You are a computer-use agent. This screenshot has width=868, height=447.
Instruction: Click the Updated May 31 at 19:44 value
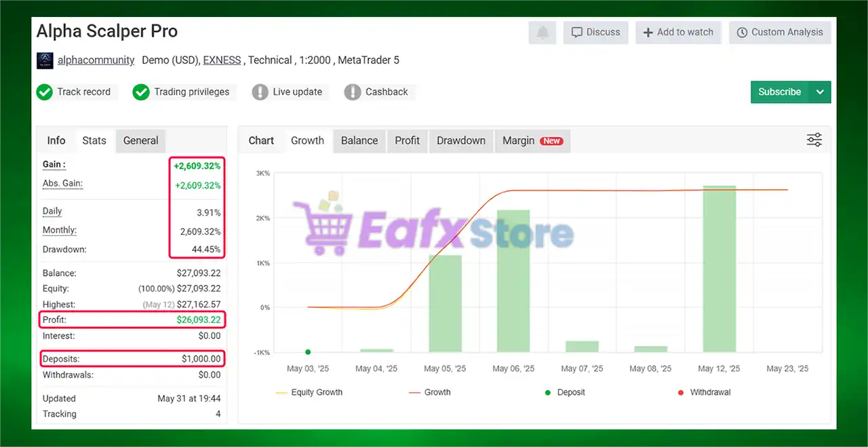coord(189,399)
